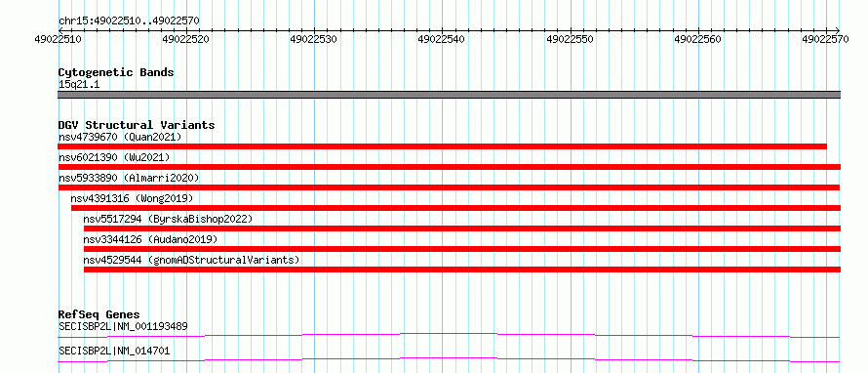Select the 15q21.1 band label
868x373 pixels.
79,85
